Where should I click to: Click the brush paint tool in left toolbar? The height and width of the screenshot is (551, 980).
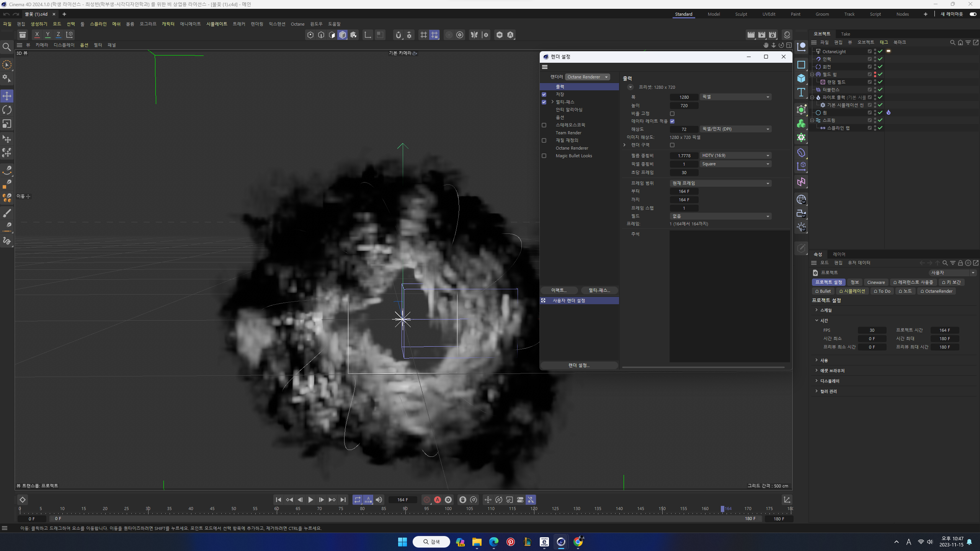pos(7,213)
